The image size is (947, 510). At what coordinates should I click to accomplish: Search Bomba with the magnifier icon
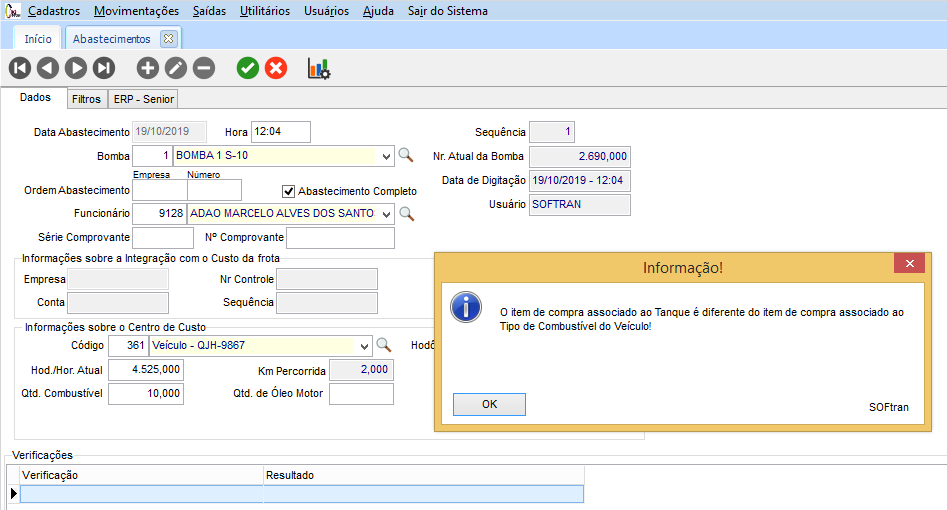pyautogui.click(x=406, y=156)
